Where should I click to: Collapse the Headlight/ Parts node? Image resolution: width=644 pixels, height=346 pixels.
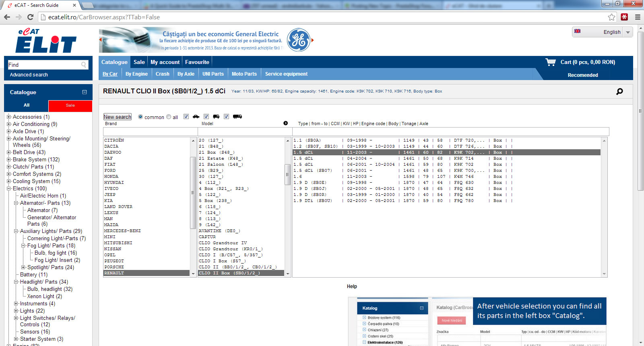click(16, 282)
